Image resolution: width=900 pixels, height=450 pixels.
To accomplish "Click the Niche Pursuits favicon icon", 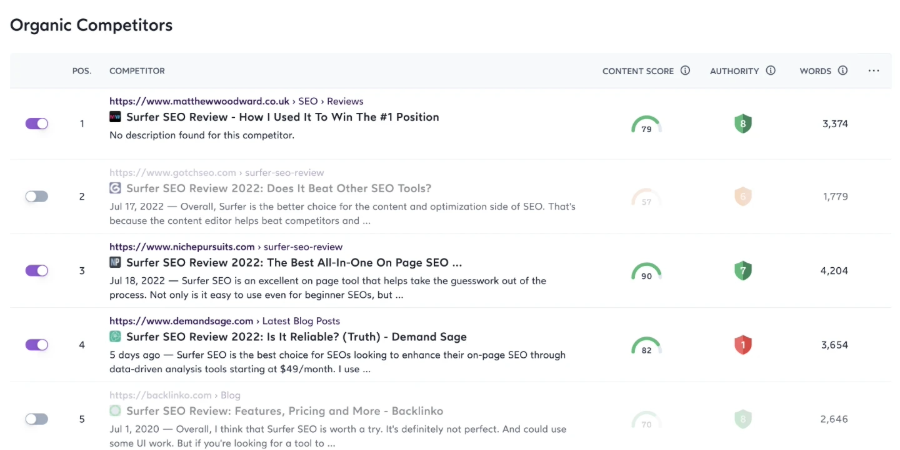I will click(x=115, y=263).
